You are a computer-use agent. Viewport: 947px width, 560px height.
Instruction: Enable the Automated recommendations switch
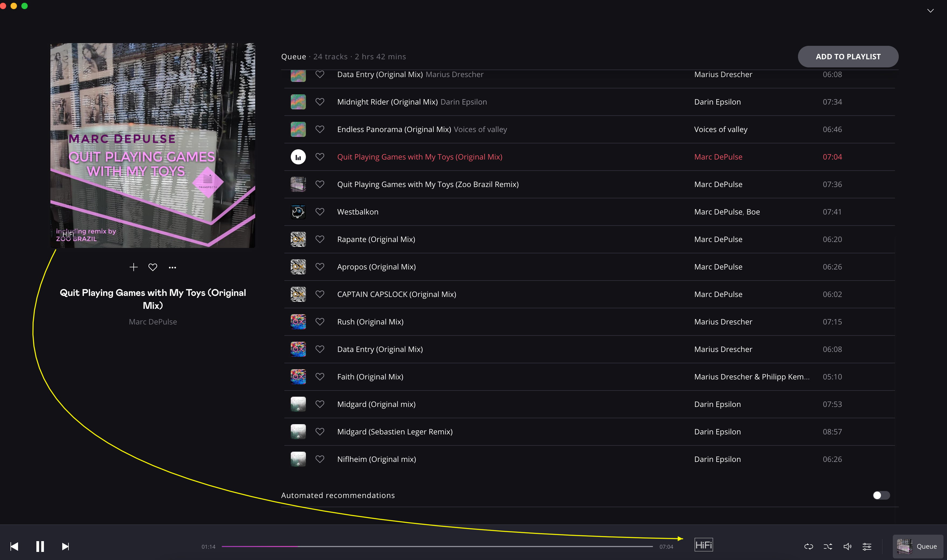pos(881,495)
